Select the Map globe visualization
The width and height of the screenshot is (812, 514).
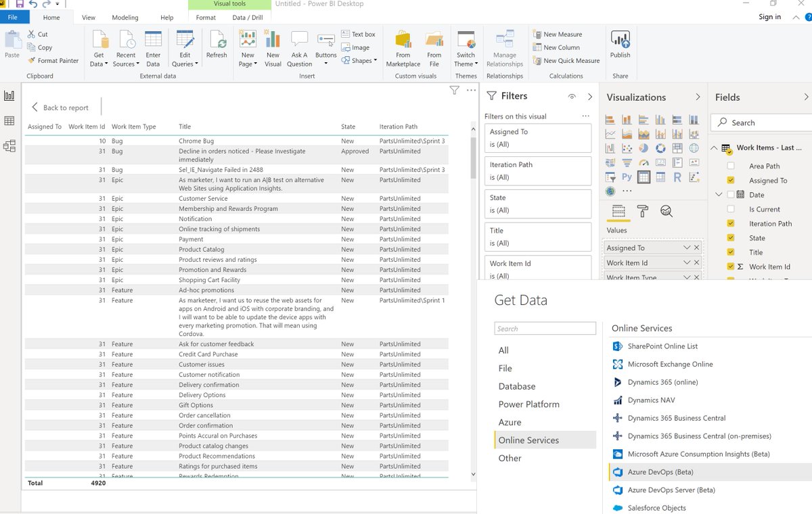(x=694, y=148)
